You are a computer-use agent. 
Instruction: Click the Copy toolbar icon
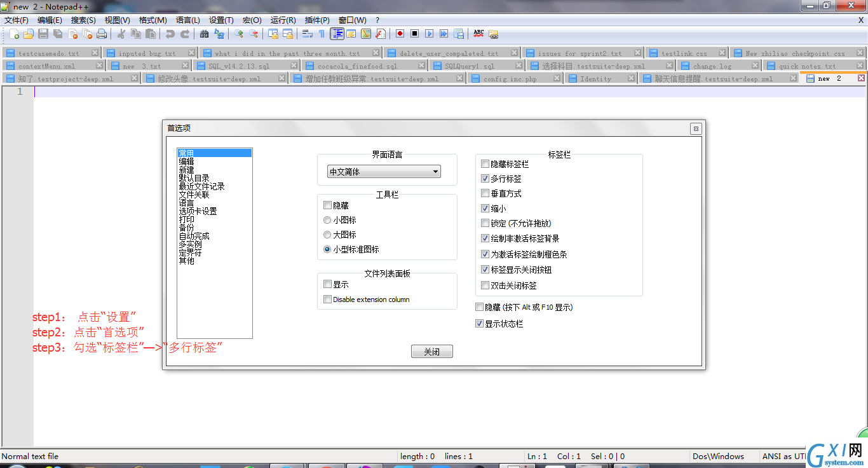tap(135, 34)
